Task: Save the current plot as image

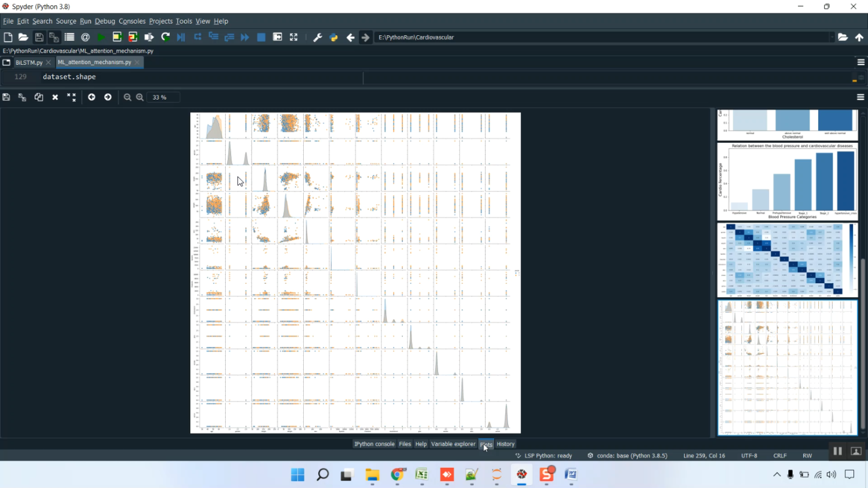Action: (x=6, y=97)
